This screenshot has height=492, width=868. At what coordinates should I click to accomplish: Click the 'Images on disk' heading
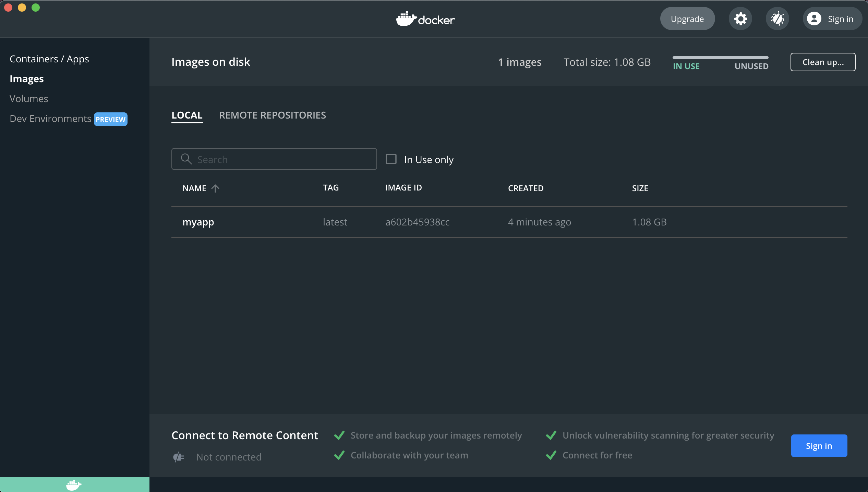point(211,62)
